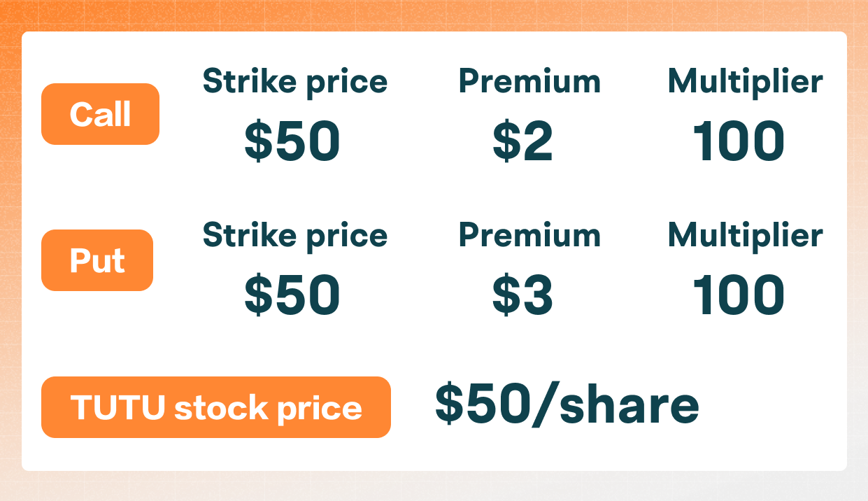The image size is (868, 501).
Task: Select the Call multiplier value 100
Action: pos(739,141)
